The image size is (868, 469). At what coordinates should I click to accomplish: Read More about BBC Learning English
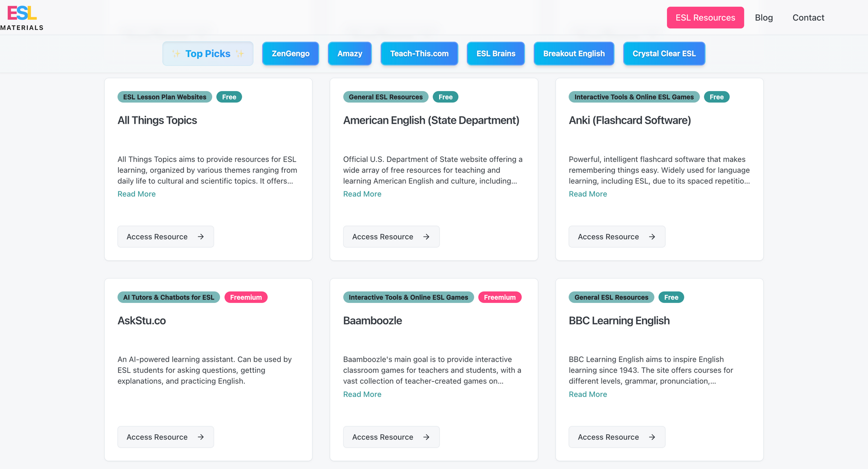588,394
